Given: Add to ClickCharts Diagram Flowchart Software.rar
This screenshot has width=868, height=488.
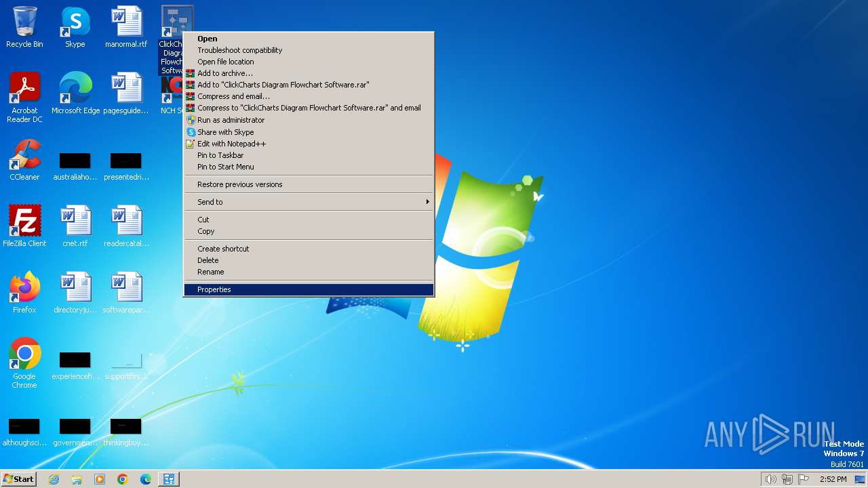Looking at the screenshot, I should [309, 85].
